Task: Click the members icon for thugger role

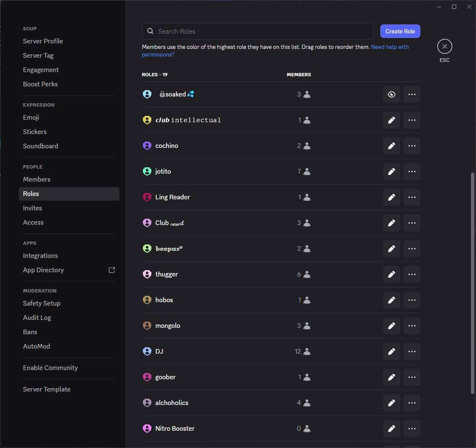Action: click(x=307, y=274)
